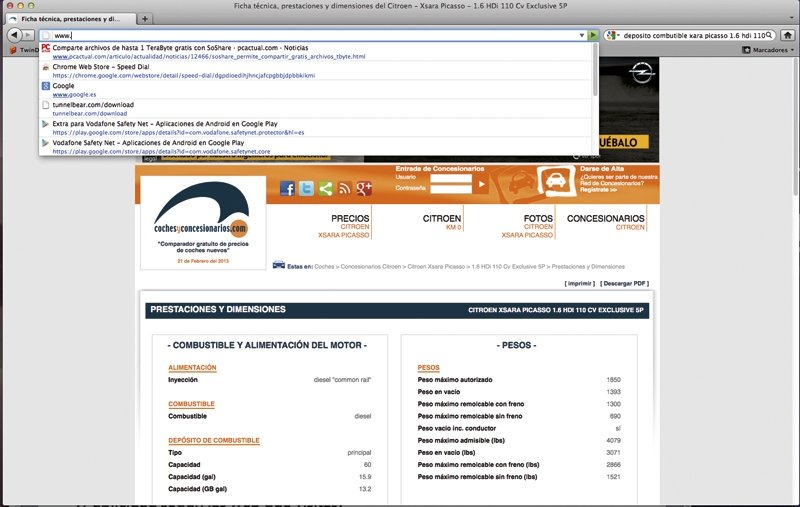
Task: Click the magnifier icon in the search box
Action: pos(769,35)
